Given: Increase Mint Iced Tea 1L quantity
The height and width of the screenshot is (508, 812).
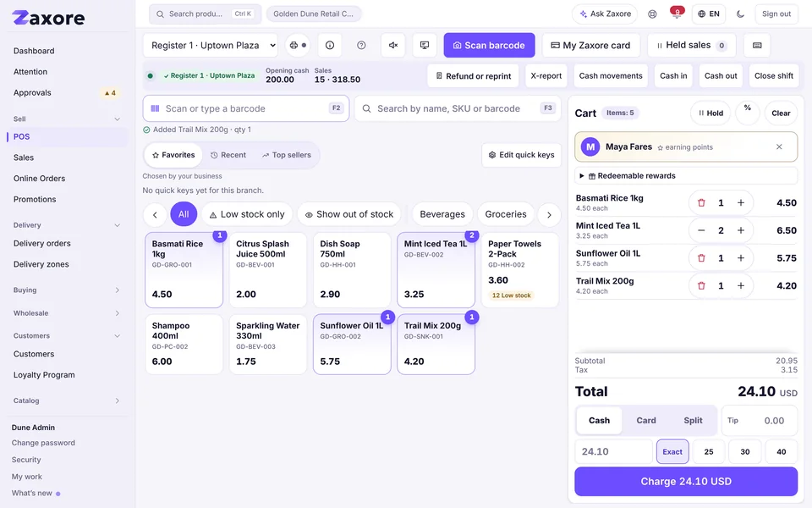Looking at the screenshot, I should click(741, 230).
